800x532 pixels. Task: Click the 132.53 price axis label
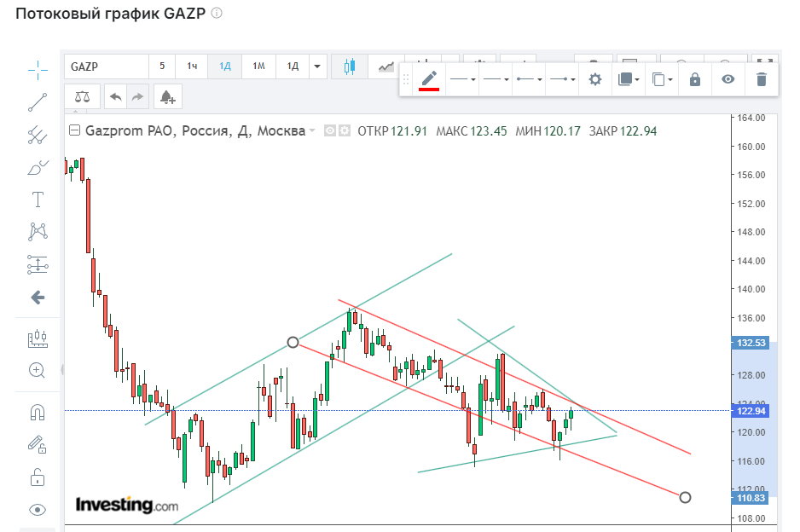751,343
